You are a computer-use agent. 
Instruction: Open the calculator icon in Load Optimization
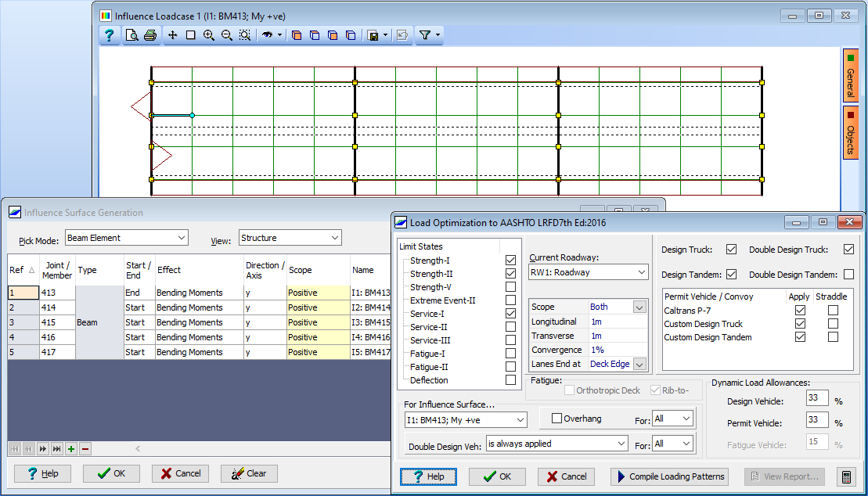click(845, 476)
